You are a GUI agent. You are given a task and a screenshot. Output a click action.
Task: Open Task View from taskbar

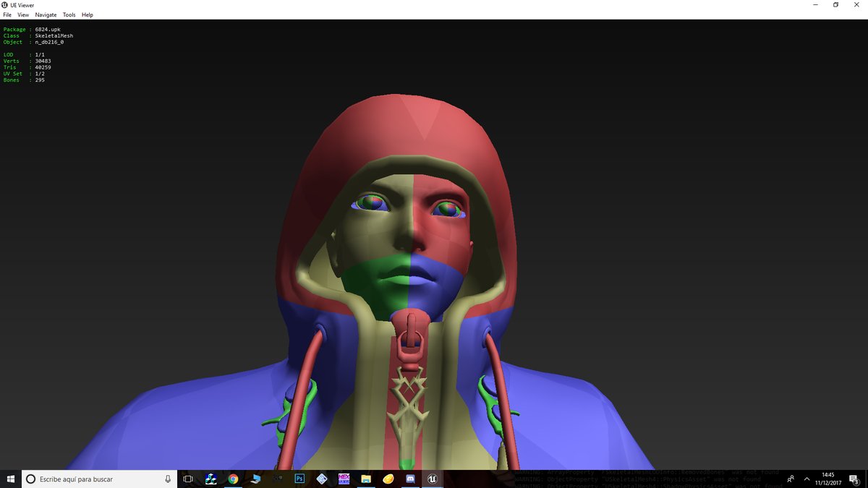[x=188, y=479]
